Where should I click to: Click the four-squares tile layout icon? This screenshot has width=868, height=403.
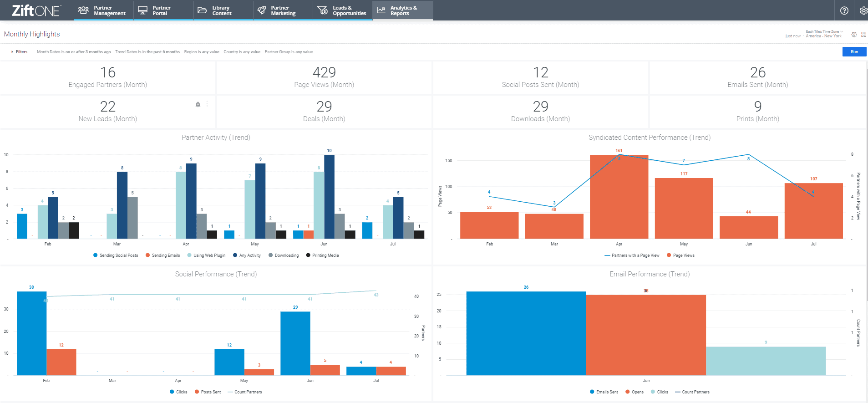coord(863,35)
